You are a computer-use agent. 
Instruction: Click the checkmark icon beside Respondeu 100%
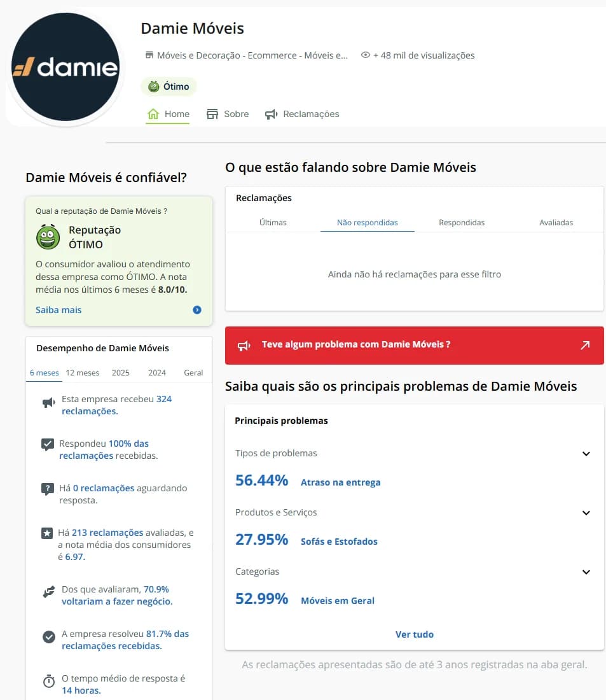(x=47, y=444)
